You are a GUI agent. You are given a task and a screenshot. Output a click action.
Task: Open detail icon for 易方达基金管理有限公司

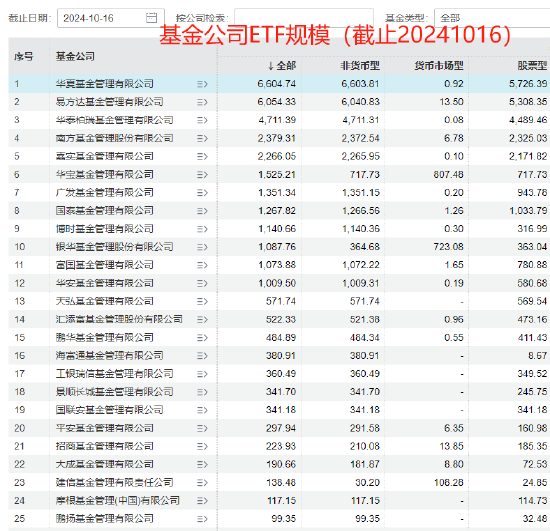click(202, 102)
